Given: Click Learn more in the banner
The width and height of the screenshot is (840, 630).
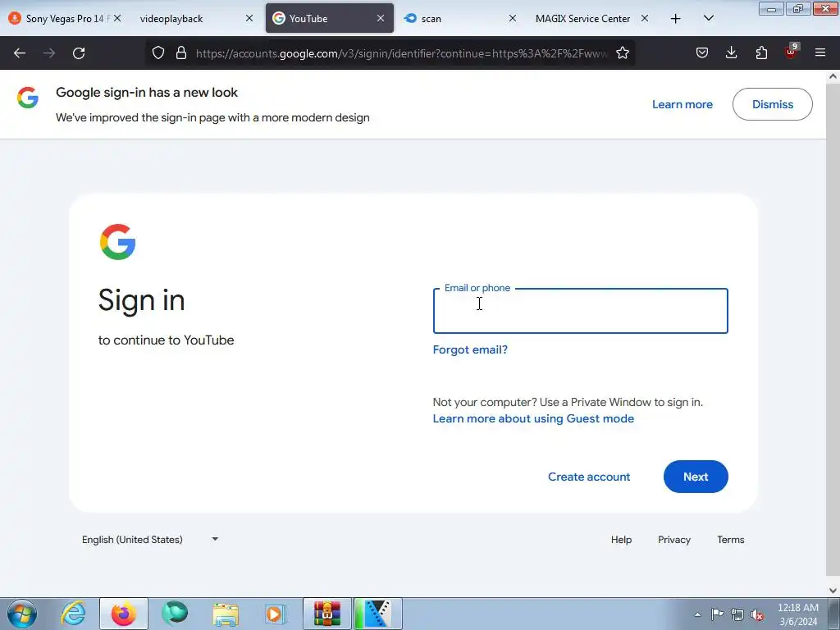Looking at the screenshot, I should [682, 104].
